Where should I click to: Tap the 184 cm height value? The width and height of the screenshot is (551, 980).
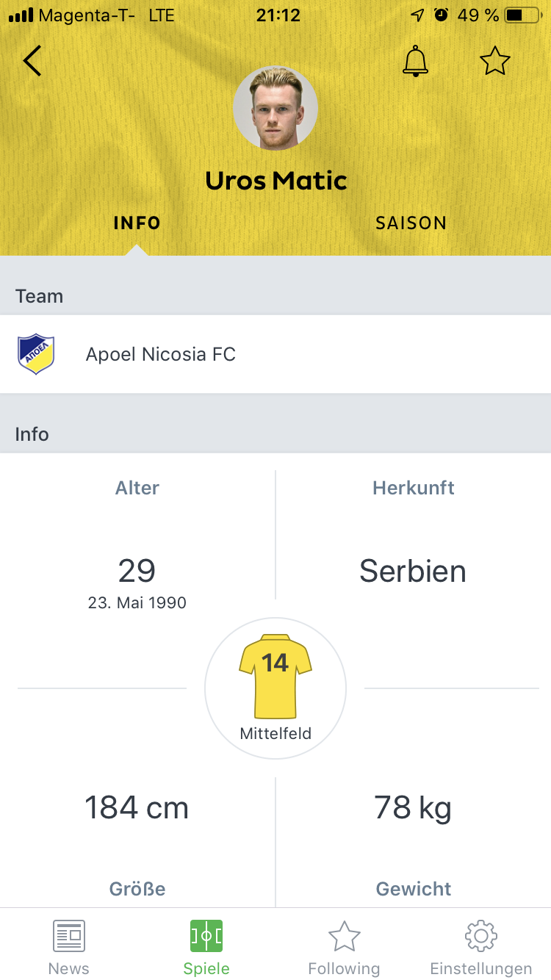pyautogui.click(x=137, y=808)
